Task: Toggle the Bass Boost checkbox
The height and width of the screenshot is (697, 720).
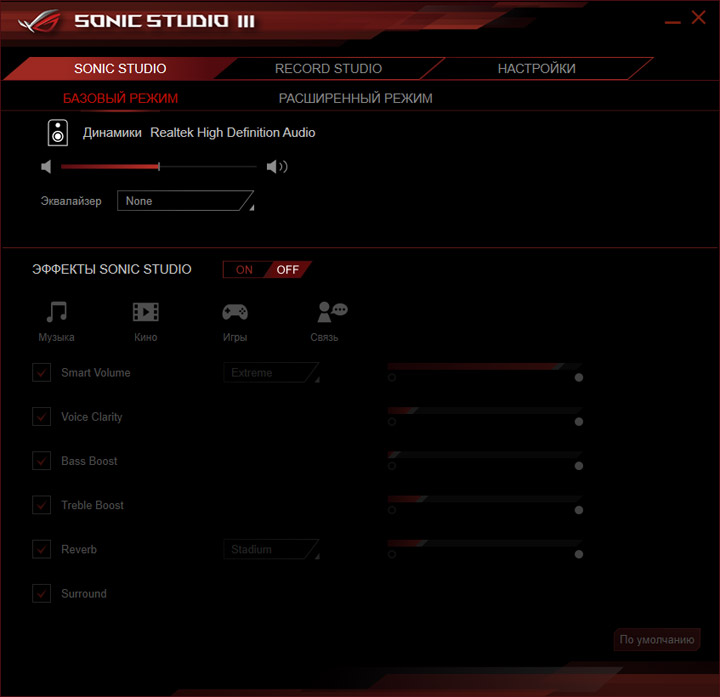Action: click(x=41, y=461)
